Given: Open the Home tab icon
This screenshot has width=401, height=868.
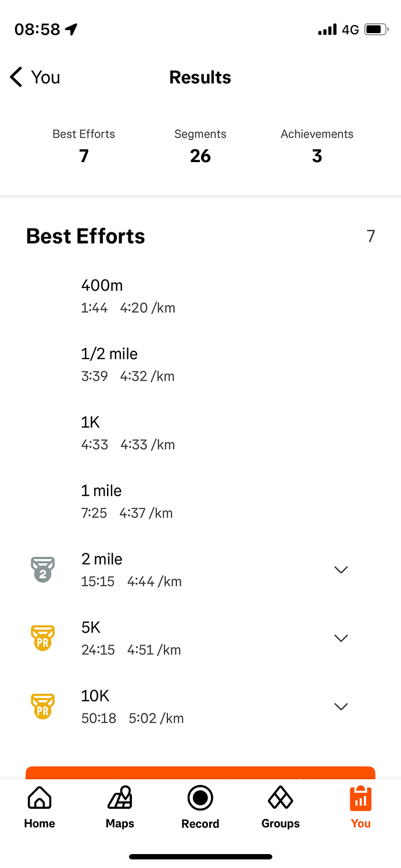Looking at the screenshot, I should click(40, 798).
